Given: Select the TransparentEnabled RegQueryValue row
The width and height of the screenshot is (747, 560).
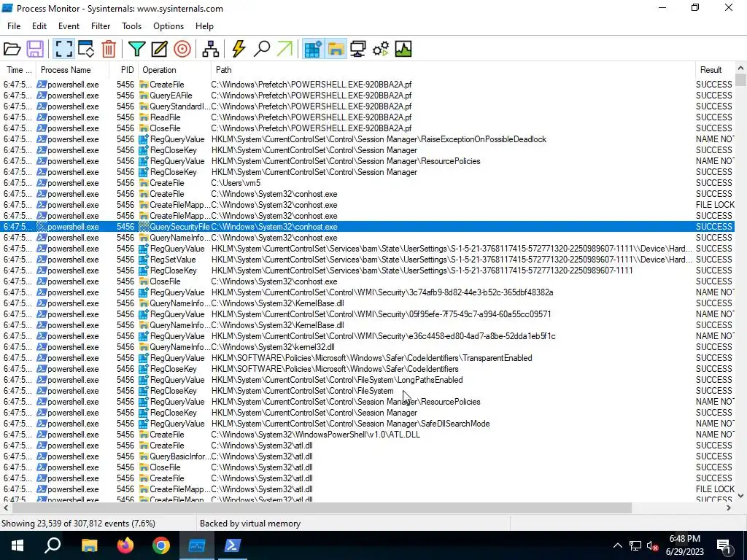Looking at the screenshot, I should [368, 358].
